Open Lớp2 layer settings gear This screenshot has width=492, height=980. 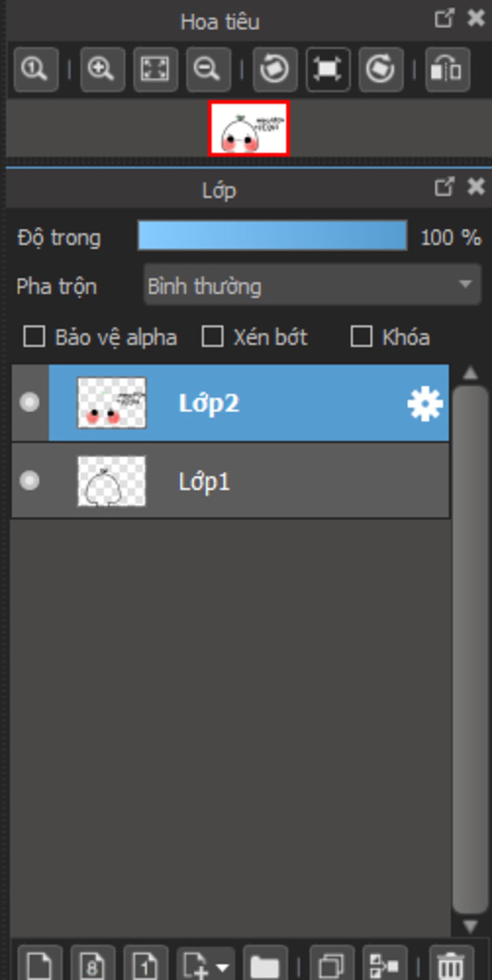(425, 404)
